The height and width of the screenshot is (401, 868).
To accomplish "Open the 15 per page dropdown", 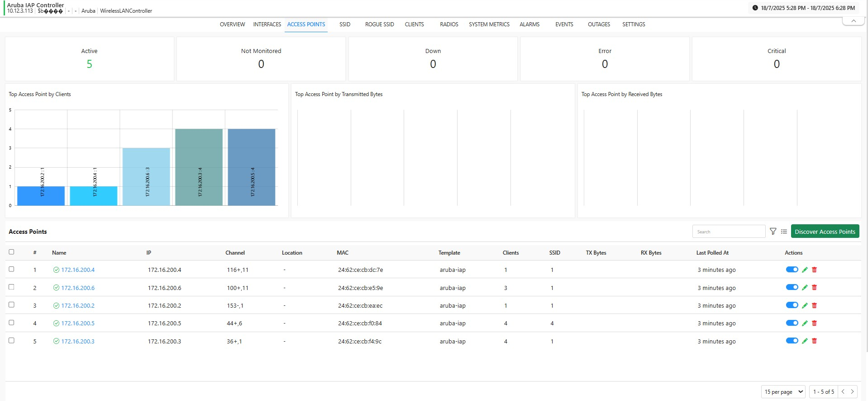I will 783,391.
